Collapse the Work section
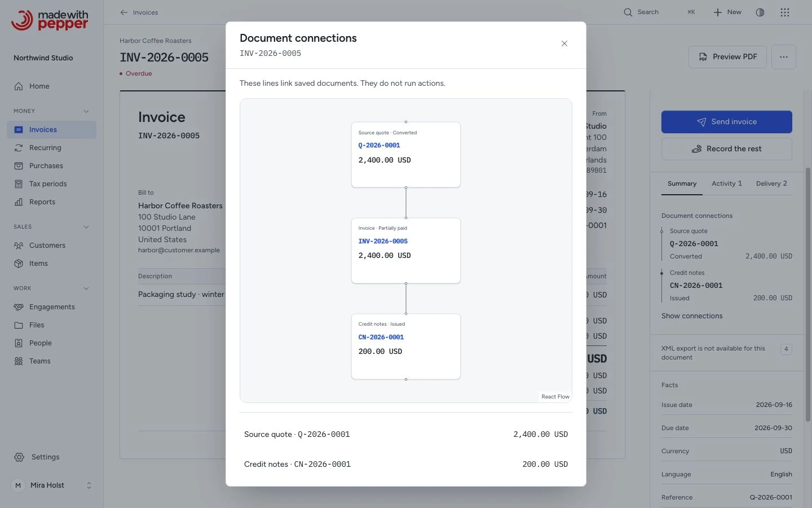This screenshot has width=812, height=508. pos(86,288)
